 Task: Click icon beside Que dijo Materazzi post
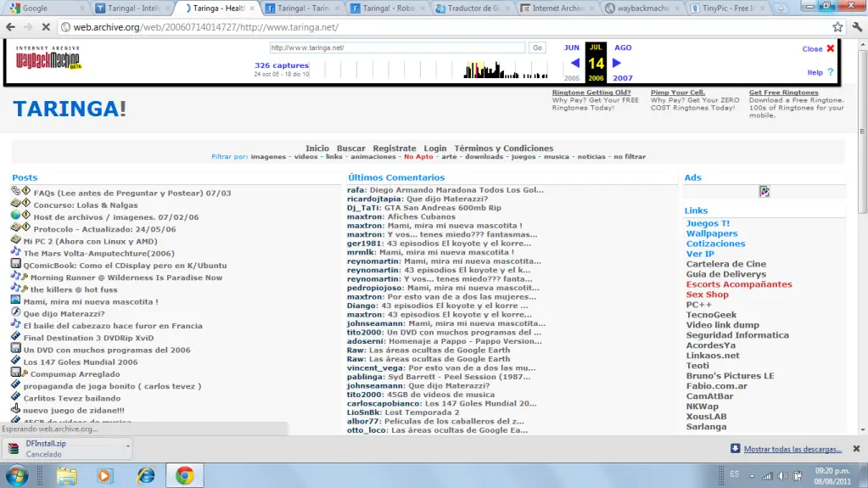(x=15, y=312)
